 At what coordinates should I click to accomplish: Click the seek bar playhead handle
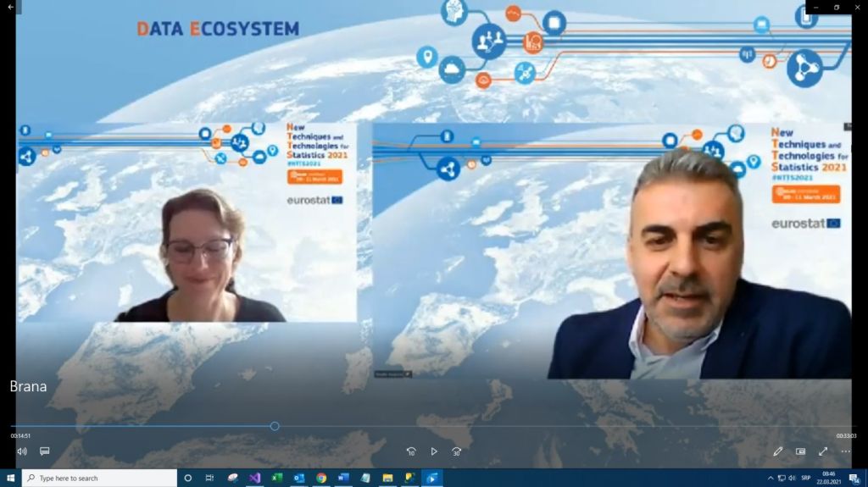click(x=275, y=426)
